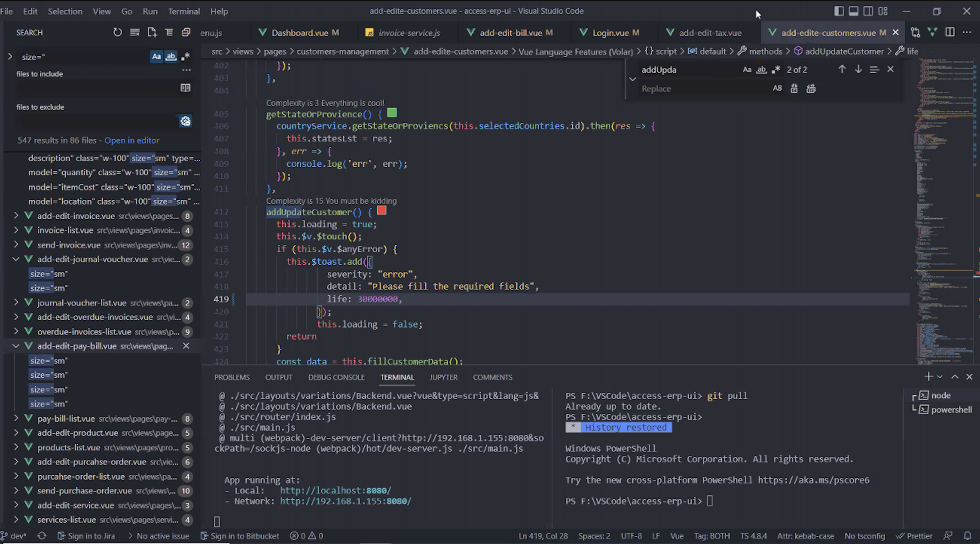Screen dimensions: 980x544
Task: Click Use Exclude Settings gear icon
Action: (185, 121)
